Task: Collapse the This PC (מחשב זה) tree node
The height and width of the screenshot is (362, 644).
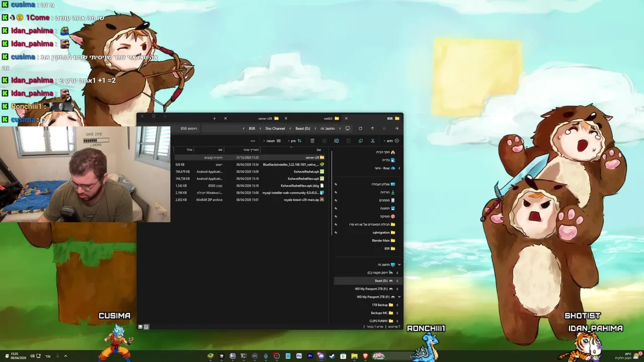Action: [399, 264]
